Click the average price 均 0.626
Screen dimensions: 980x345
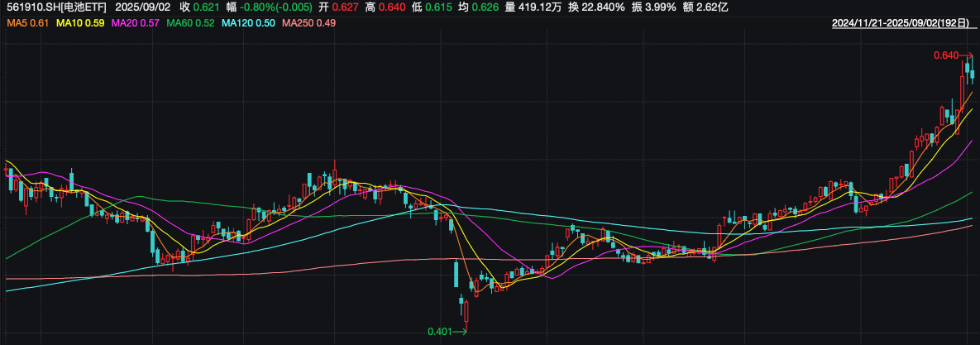tap(480, 7)
